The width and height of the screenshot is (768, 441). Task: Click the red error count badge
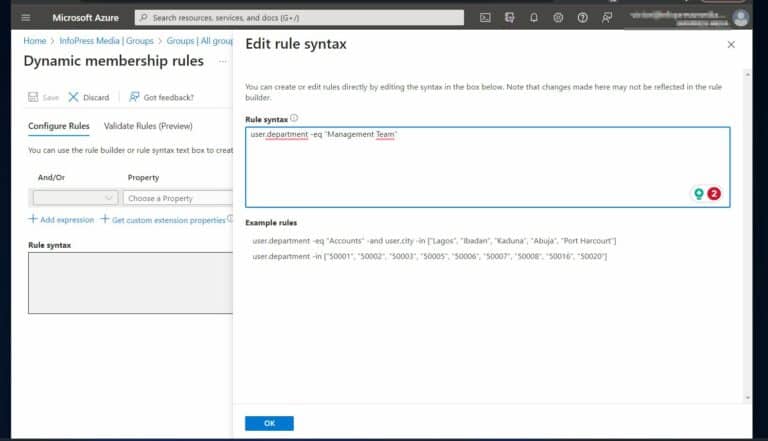tap(714, 194)
